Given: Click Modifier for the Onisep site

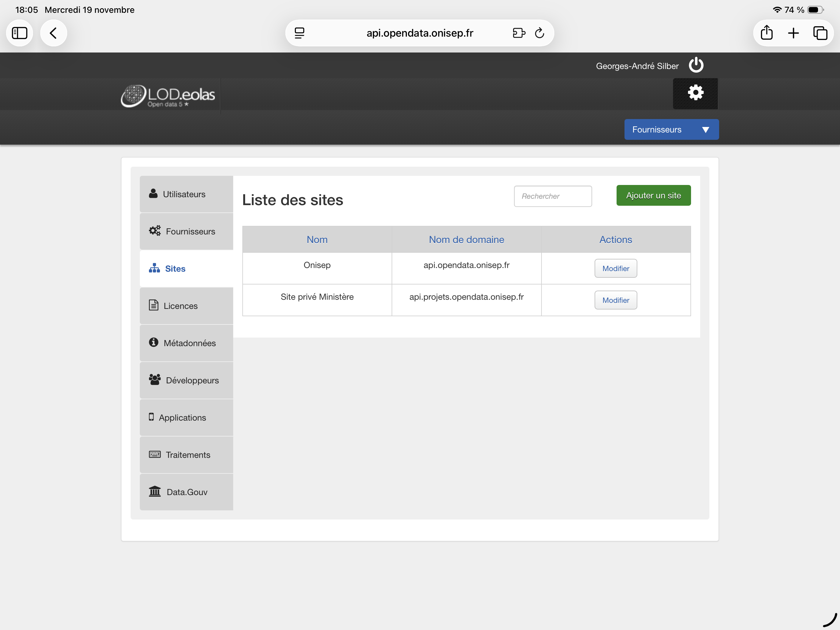Looking at the screenshot, I should point(615,269).
